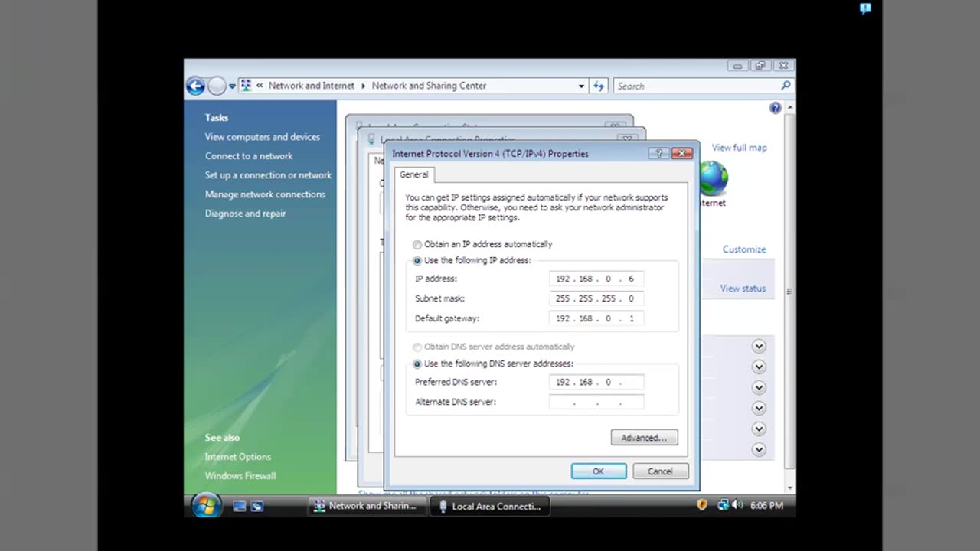
Task: Go back with the Explorer Back arrow
Action: pos(195,86)
